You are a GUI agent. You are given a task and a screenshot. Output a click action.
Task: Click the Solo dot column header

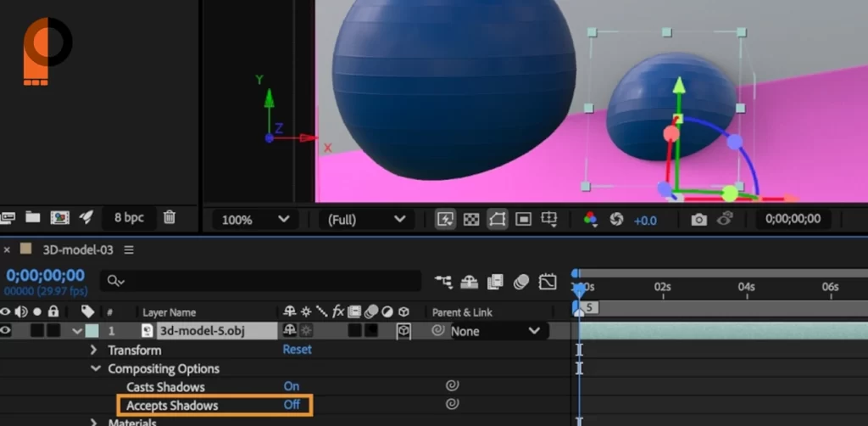pos(37,312)
